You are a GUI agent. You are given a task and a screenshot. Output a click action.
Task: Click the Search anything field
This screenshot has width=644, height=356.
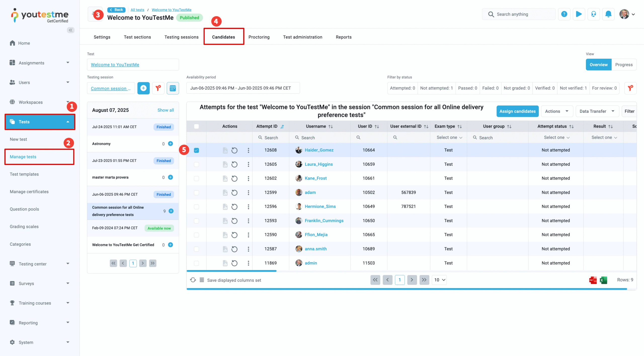pyautogui.click(x=519, y=14)
